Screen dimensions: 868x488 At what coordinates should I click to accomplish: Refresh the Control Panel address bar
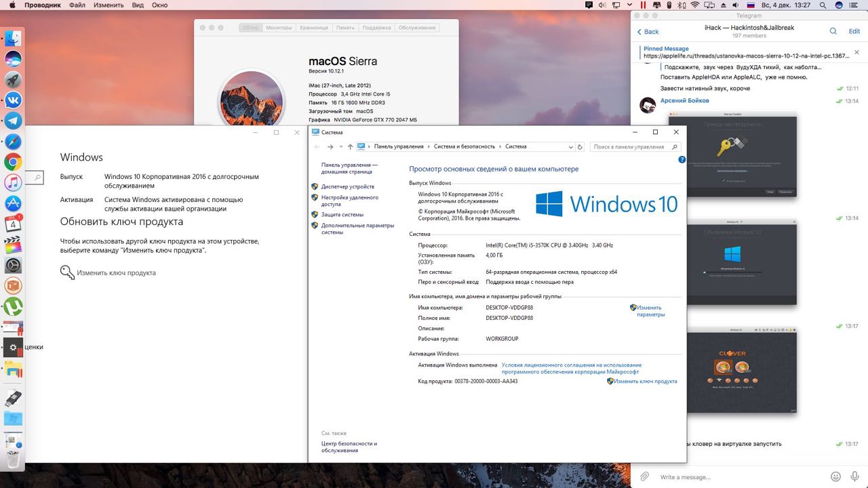click(580, 146)
